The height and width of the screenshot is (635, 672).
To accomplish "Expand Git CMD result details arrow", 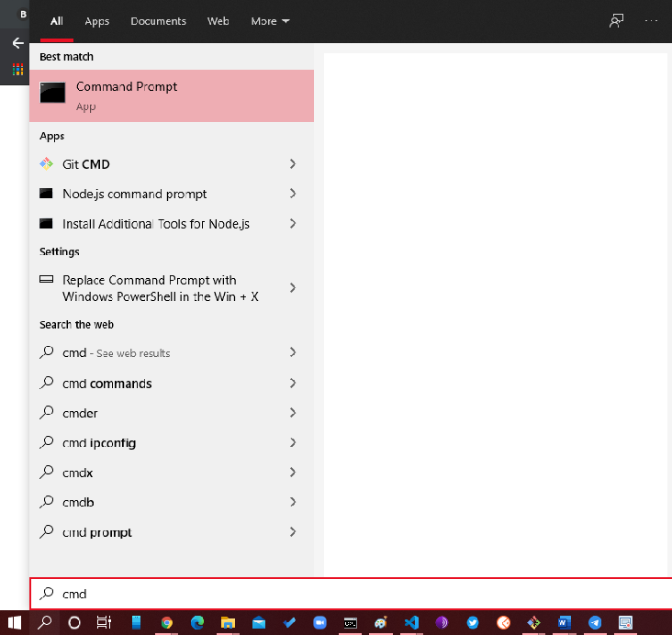I will click(x=293, y=164).
